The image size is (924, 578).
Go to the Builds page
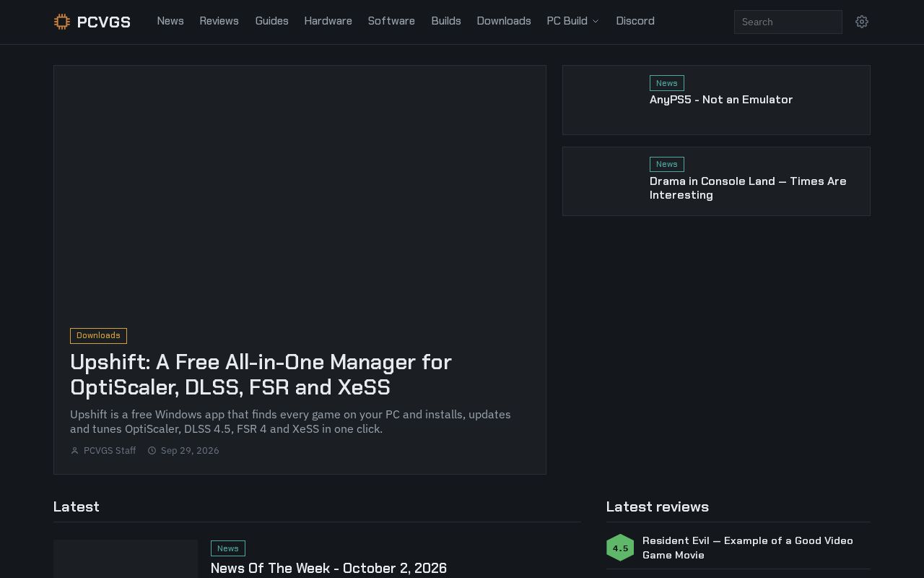(x=446, y=21)
